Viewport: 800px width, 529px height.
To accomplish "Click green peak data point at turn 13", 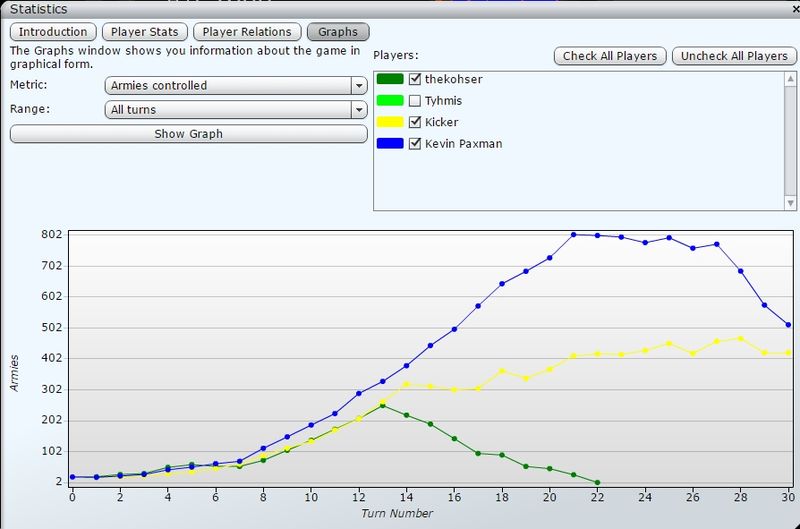I will [382, 405].
